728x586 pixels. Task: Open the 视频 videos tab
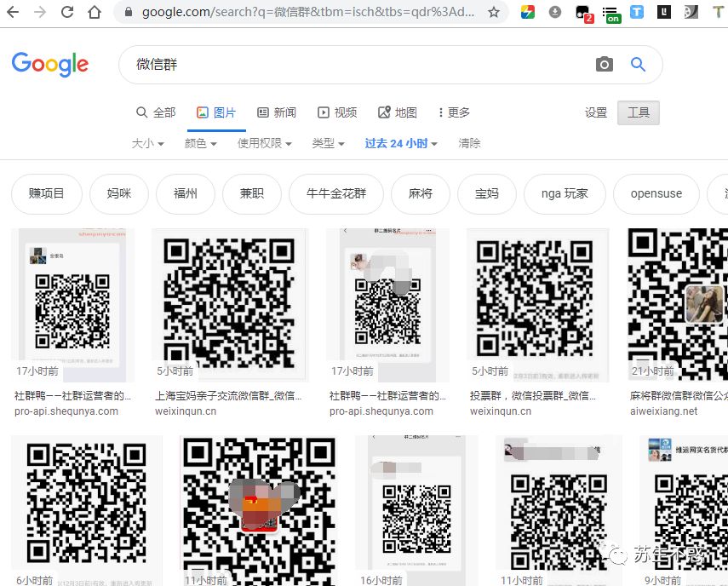coord(337,112)
